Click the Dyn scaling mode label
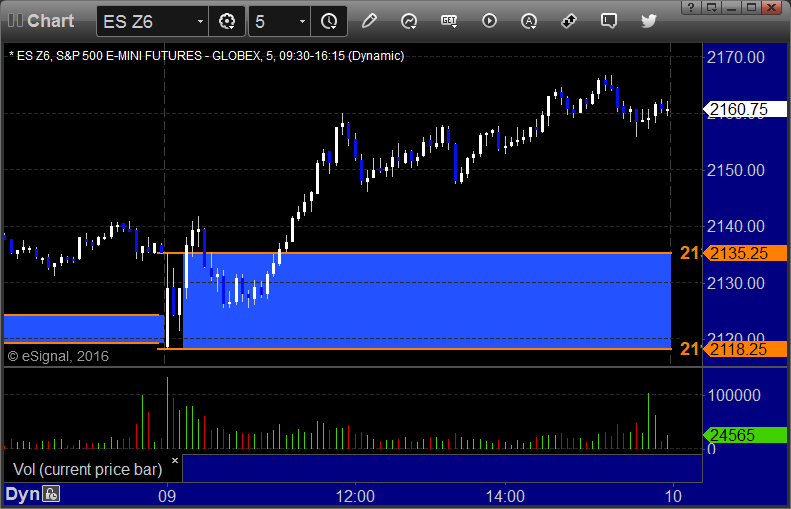Screen dimensions: 791x509 22,494
